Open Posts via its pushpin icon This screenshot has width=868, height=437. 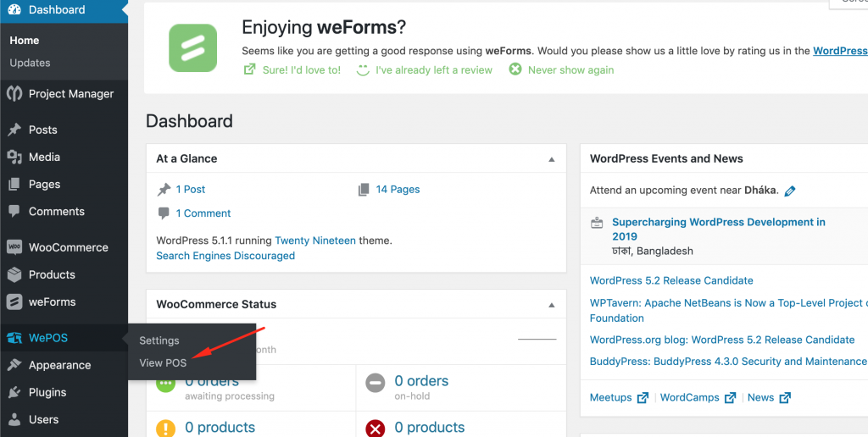pyautogui.click(x=14, y=130)
